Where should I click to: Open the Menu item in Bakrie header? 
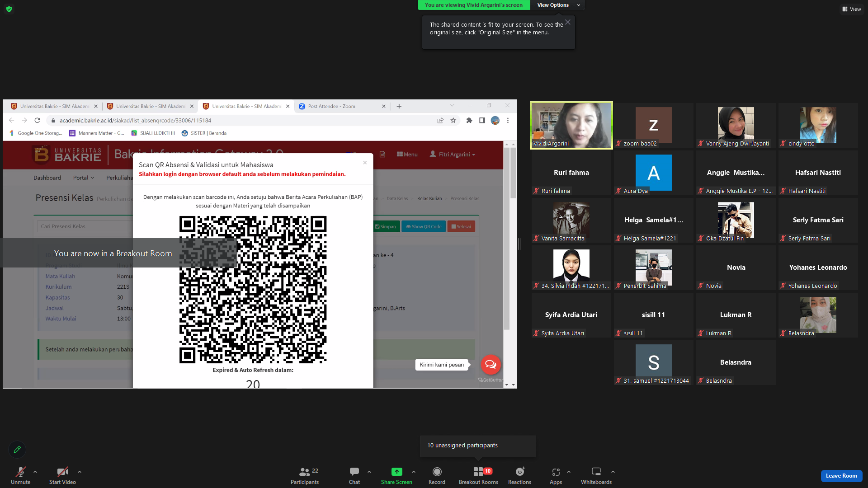point(407,155)
